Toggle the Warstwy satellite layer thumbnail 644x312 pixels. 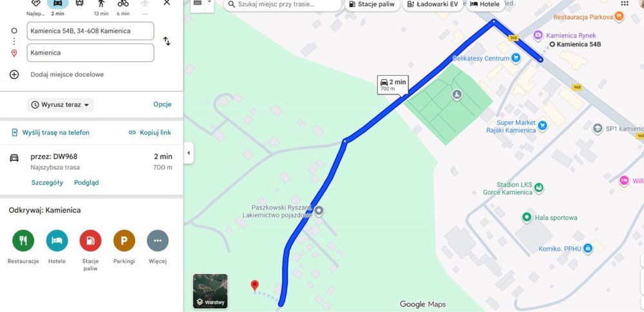pyautogui.click(x=211, y=291)
